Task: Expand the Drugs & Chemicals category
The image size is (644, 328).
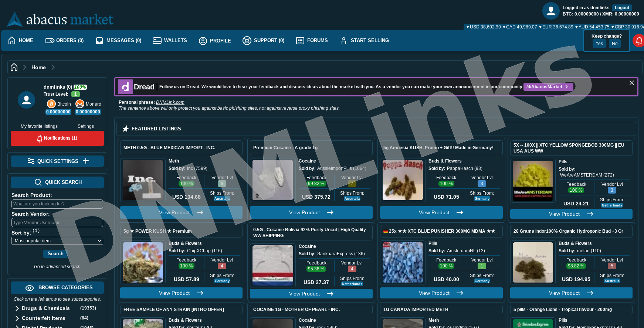Action: (17, 308)
